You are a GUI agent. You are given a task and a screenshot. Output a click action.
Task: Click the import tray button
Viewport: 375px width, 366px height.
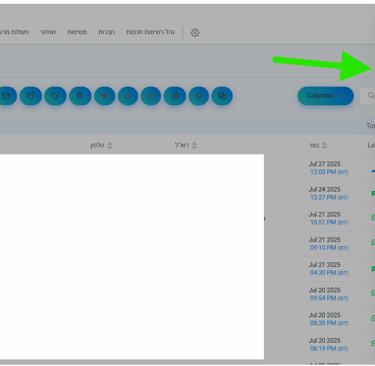coord(151,96)
